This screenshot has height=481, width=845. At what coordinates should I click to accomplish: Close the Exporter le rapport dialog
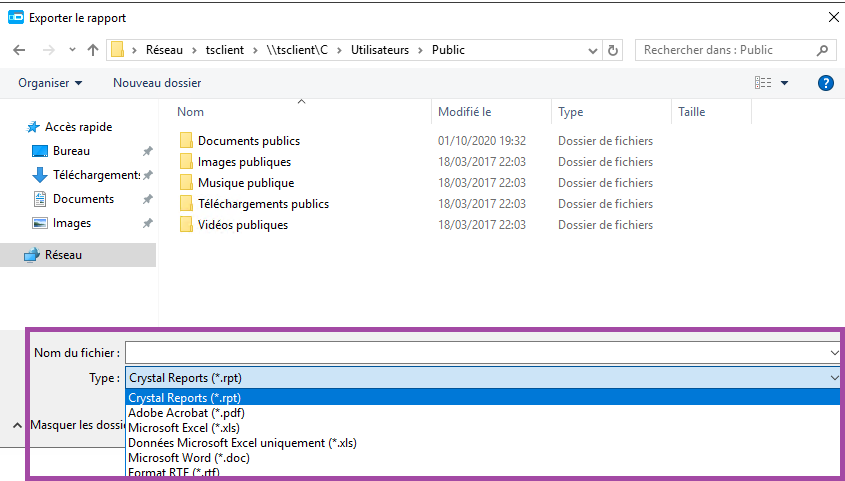point(833,18)
